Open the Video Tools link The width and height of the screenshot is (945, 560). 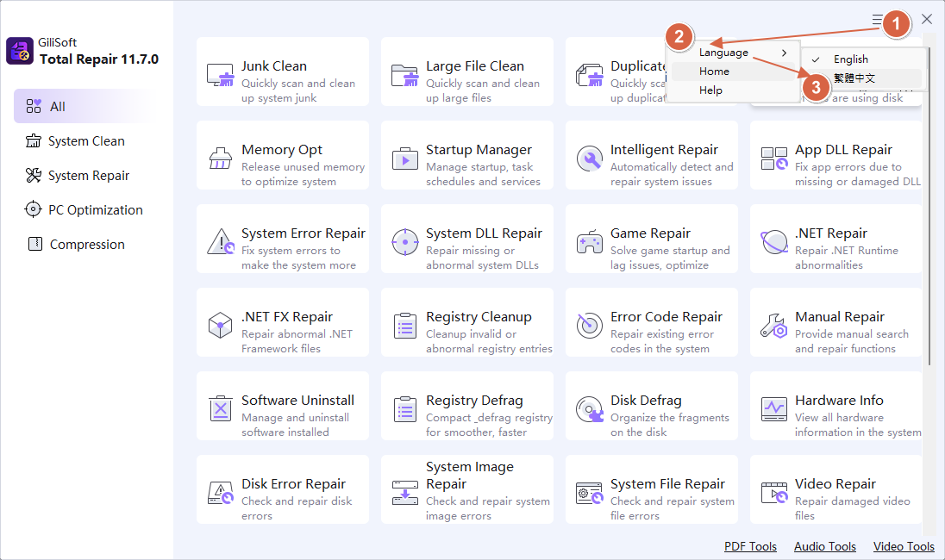coord(904,546)
